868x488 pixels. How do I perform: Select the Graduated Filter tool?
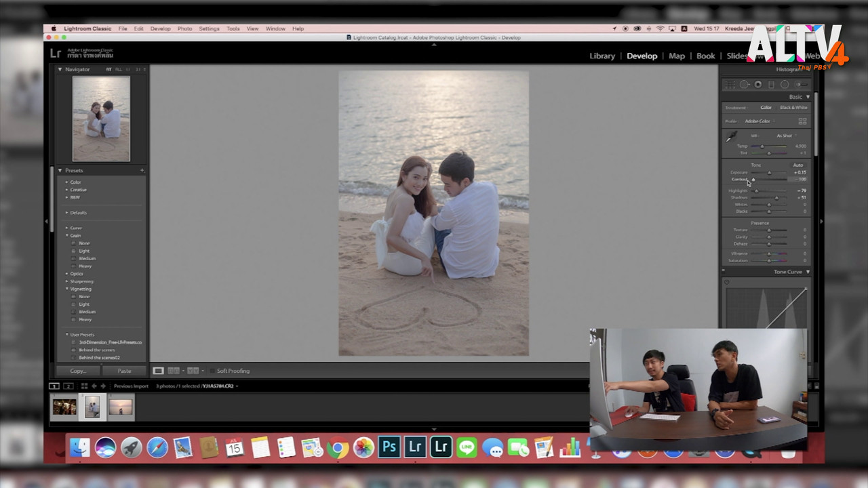pyautogui.click(x=771, y=85)
